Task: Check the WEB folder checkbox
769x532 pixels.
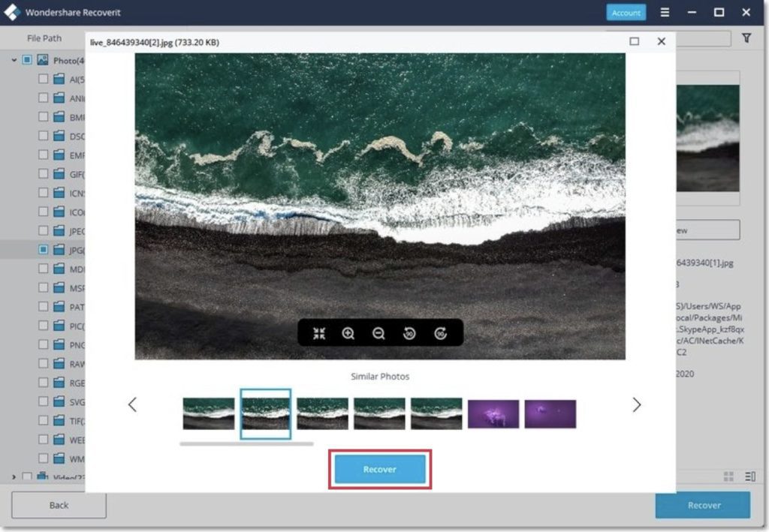Action: coord(43,440)
